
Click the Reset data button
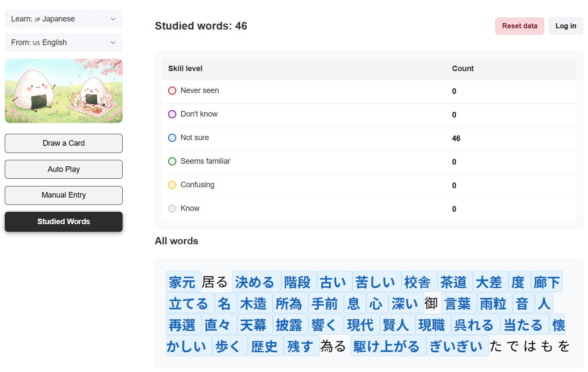pyautogui.click(x=519, y=26)
